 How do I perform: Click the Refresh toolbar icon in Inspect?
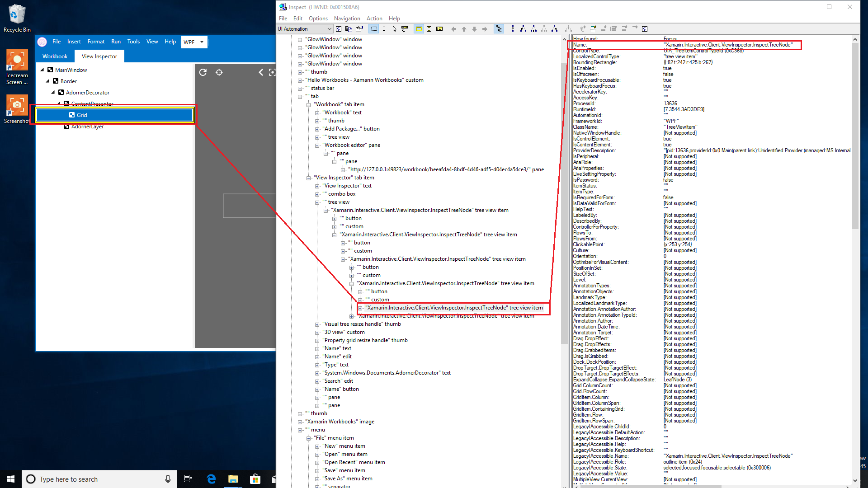(x=339, y=28)
